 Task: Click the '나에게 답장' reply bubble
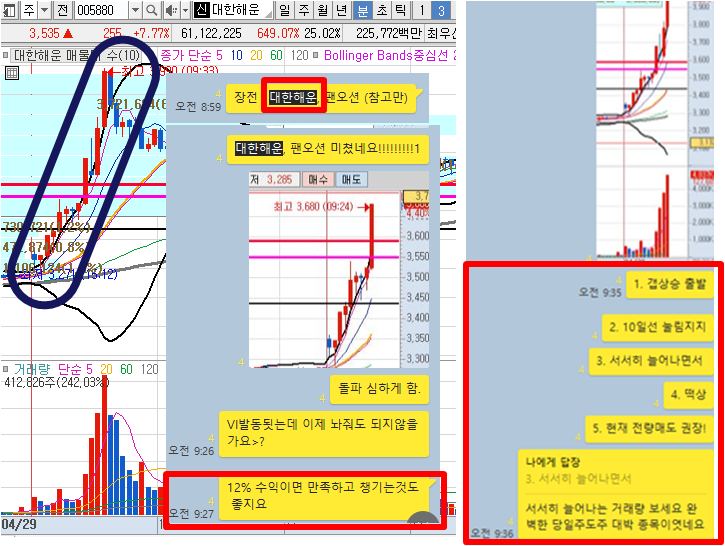(615, 494)
